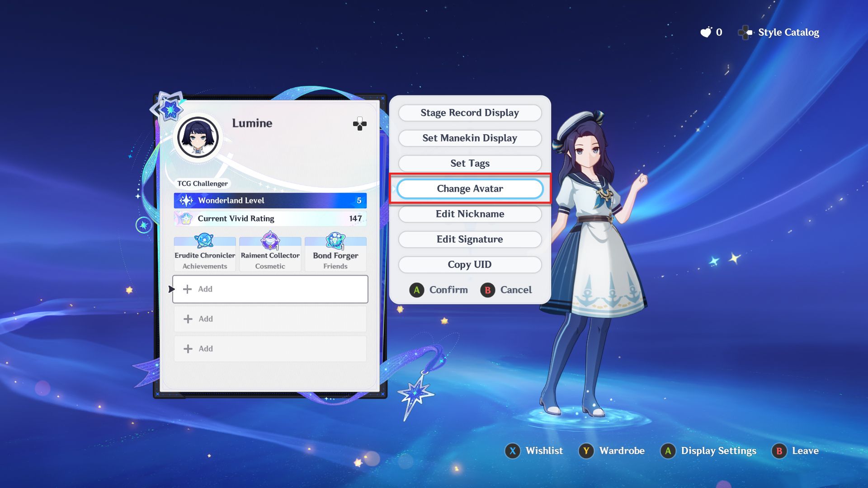This screenshot has height=488, width=868.
Task: Choose Set Manekin Display option
Action: pyautogui.click(x=470, y=138)
